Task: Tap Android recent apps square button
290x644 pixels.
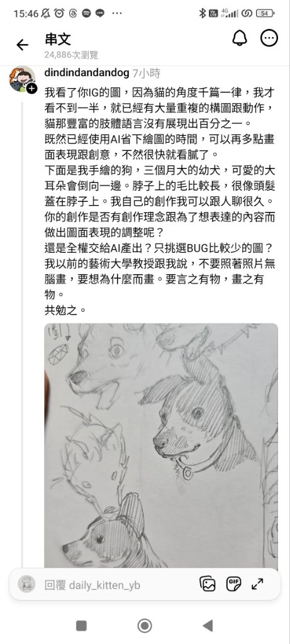Action: click(81, 626)
